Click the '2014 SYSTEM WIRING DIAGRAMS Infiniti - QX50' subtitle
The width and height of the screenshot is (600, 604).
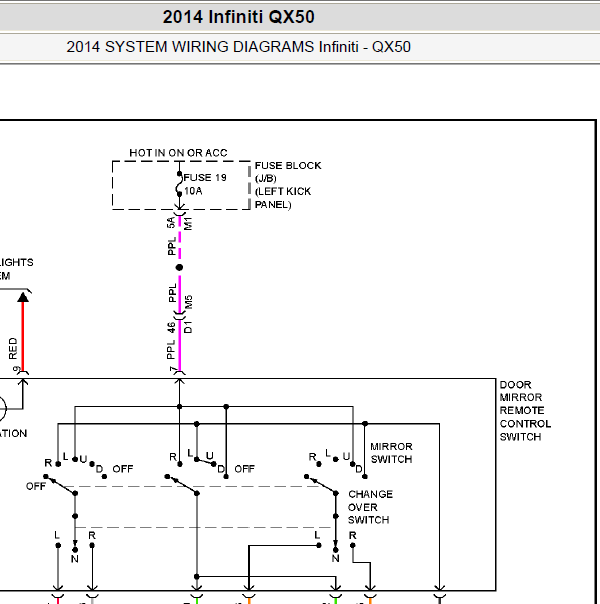(x=238, y=47)
